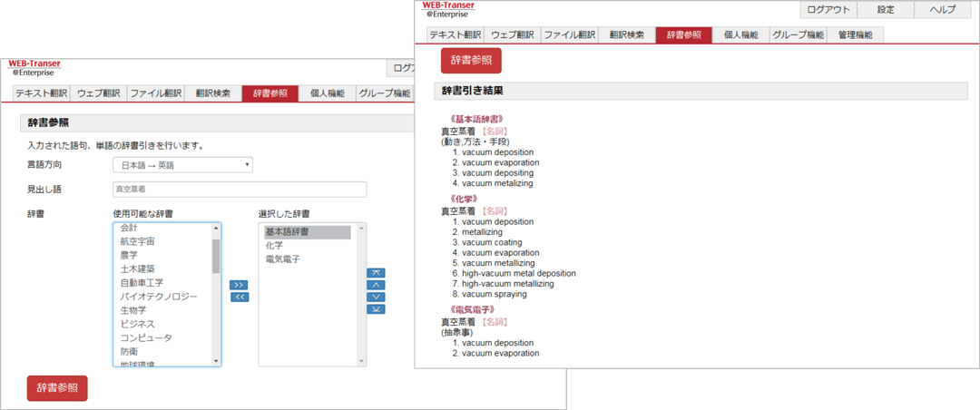
Task: Open 設定 settings in results window
Action: coord(886,9)
